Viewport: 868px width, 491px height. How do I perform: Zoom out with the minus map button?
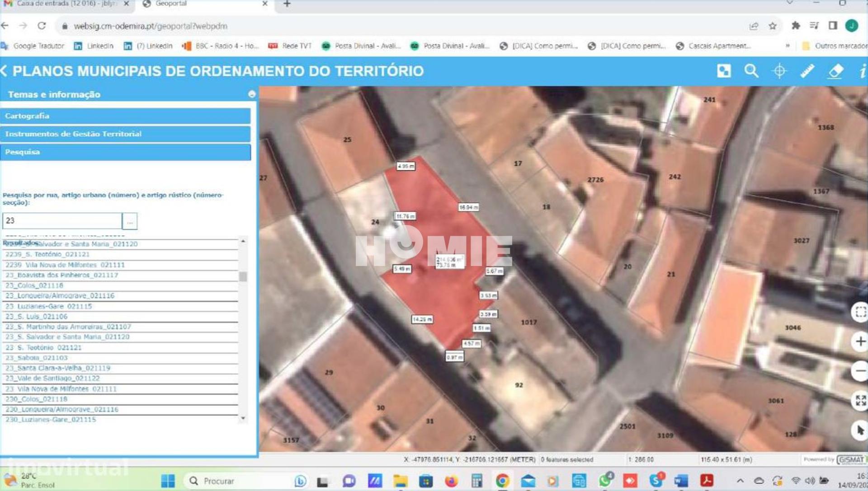click(x=860, y=371)
